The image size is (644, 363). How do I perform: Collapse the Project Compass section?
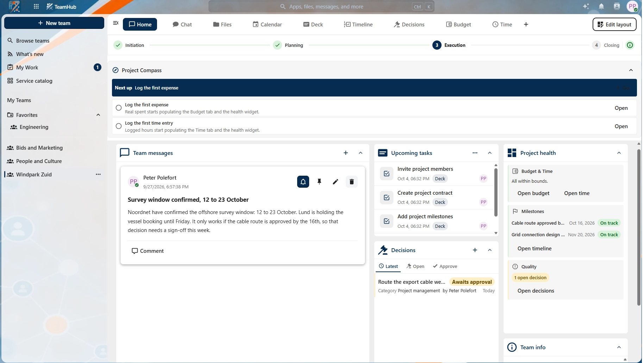pyautogui.click(x=631, y=70)
